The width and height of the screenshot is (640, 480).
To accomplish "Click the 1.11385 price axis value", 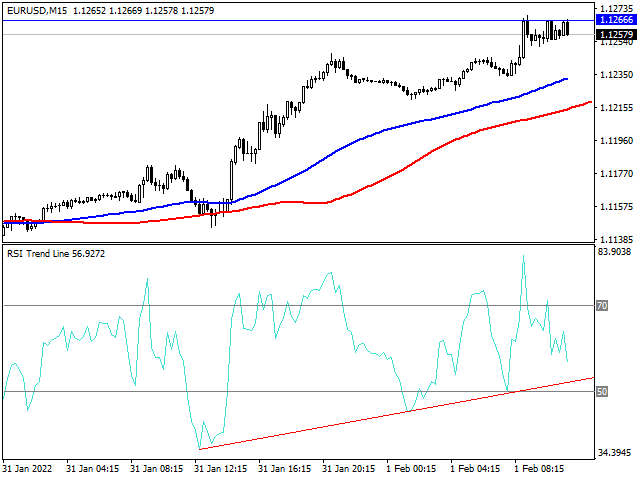I will click(x=616, y=239).
